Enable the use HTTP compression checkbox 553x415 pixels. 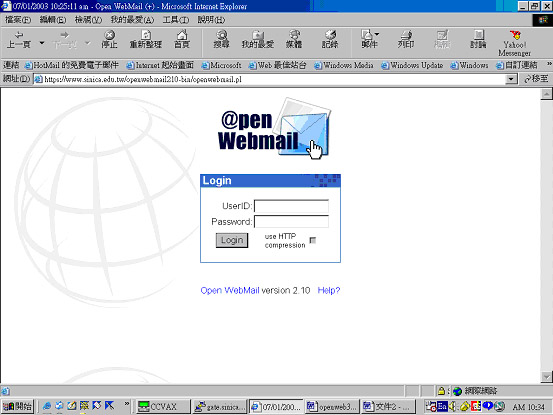coord(313,240)
